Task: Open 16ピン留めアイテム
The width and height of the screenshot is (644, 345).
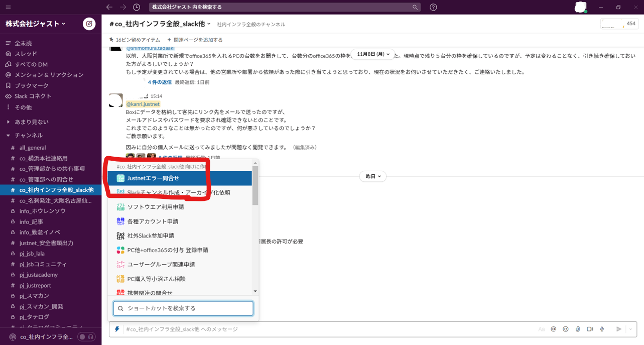Action: point(135,40)
